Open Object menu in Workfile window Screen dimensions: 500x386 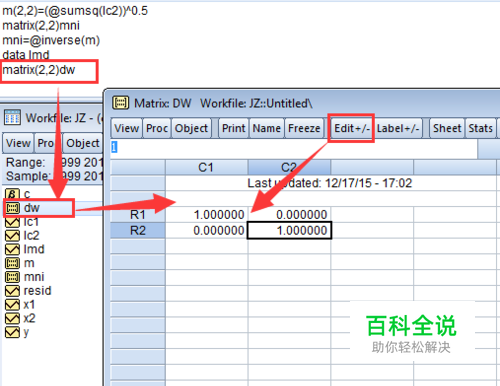83,143
